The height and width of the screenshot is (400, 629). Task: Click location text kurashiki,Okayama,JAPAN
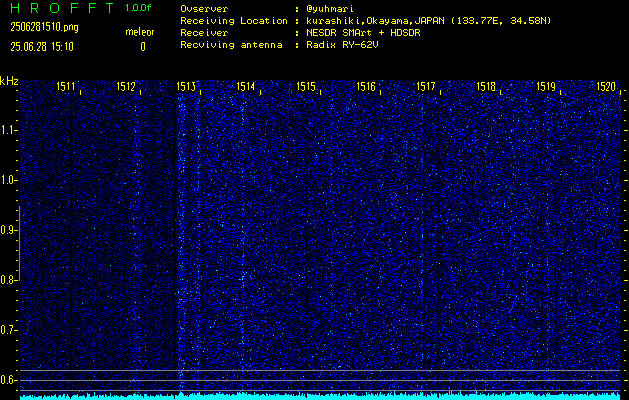(x=375, y=21)
